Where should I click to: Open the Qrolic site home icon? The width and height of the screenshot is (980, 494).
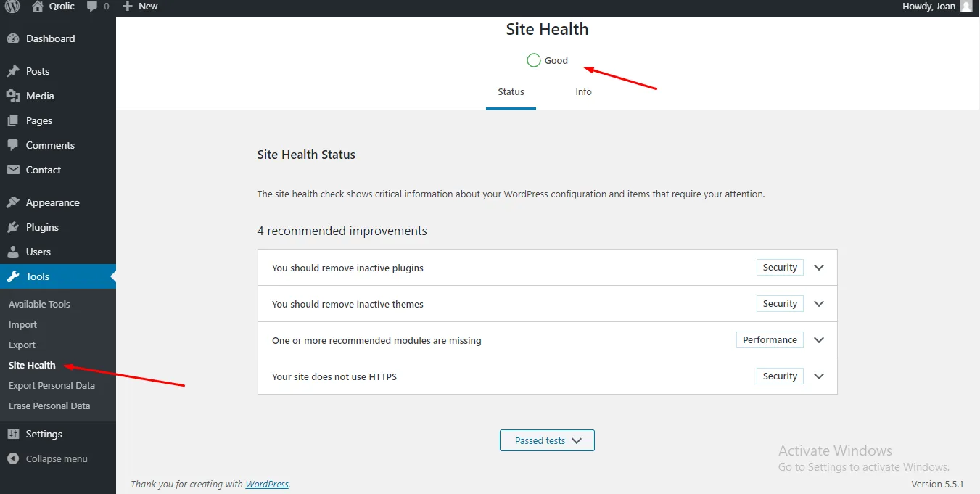[38, 7]
